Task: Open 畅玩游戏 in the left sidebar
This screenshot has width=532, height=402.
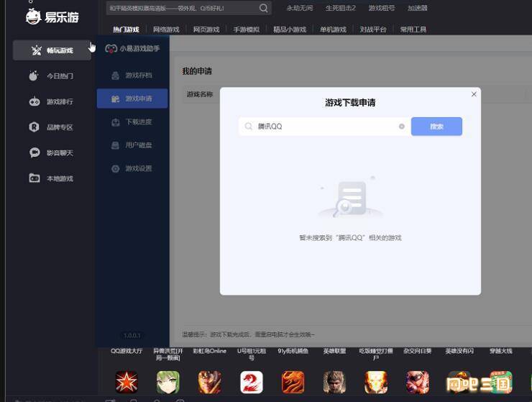Action: click(x=52, y=50)
